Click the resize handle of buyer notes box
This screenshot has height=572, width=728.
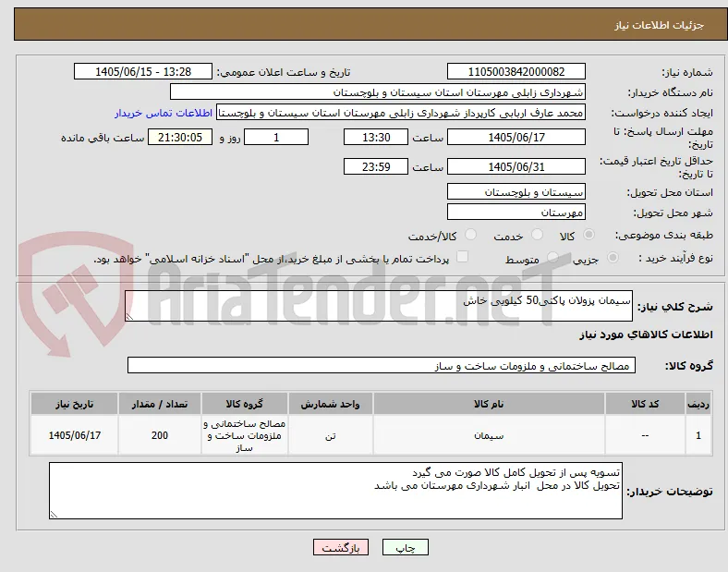click(x=54, y=515)
